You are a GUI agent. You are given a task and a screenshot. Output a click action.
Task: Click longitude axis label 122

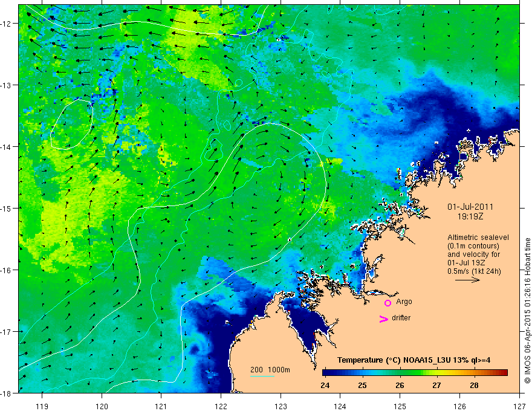pos(221,406)
